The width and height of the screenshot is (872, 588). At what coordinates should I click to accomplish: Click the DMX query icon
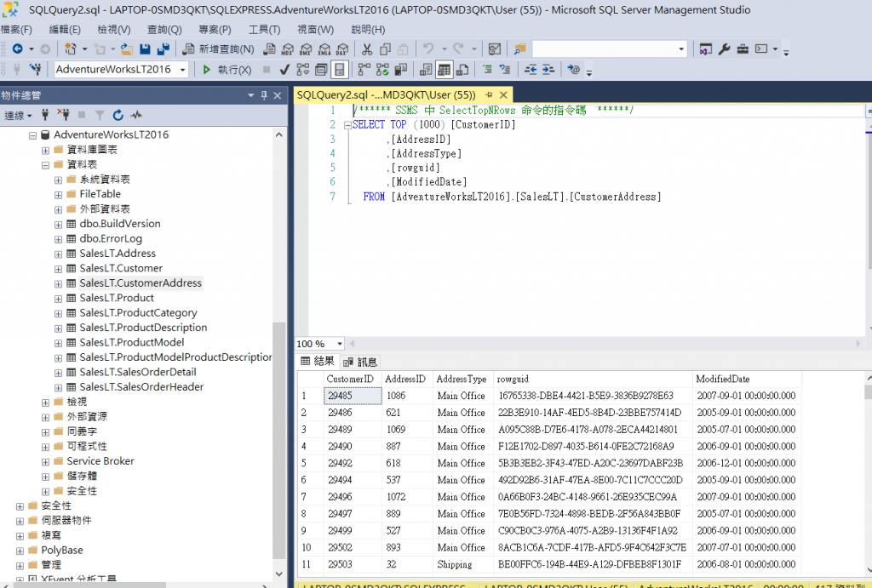[306, 49]
